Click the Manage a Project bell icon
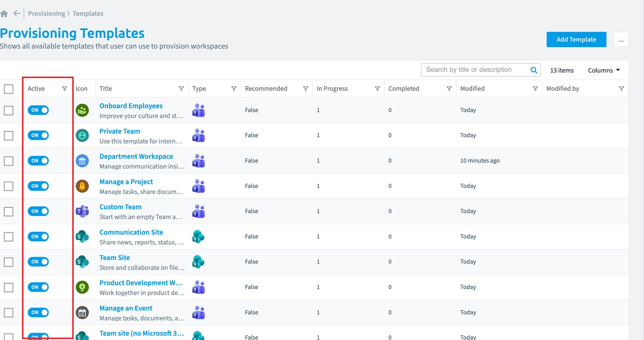Screen dimensions: 644x340 pyautogui.click(x=82, y=186)
